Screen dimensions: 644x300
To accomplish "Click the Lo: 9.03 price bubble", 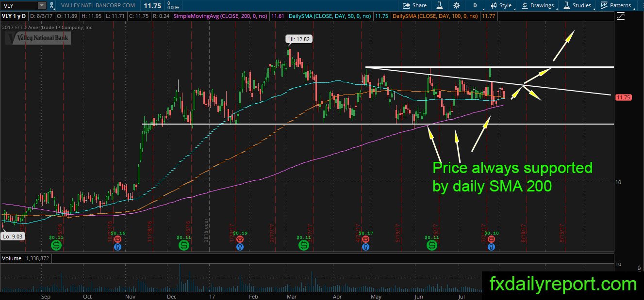I will click(13, 236).
